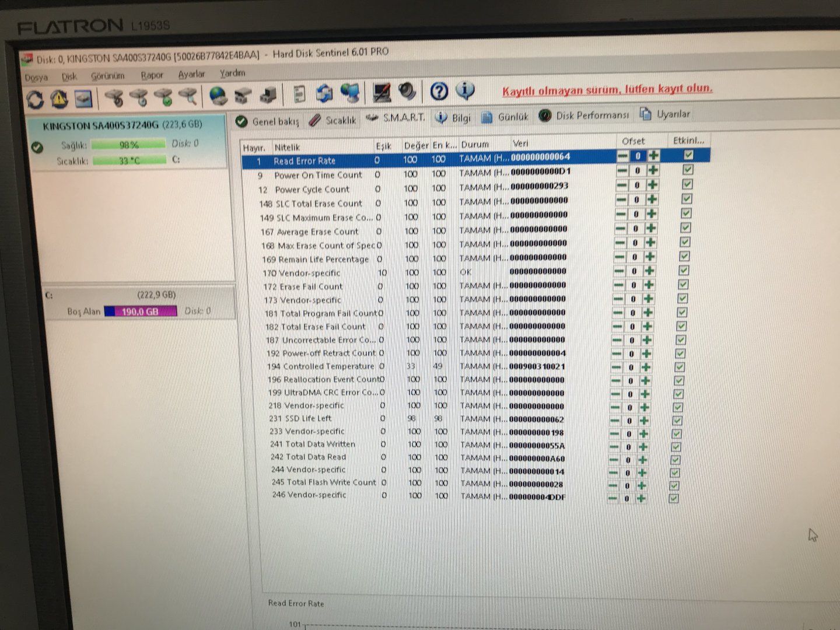Open the Günlük tab
This screenshot has width=840, height=630.
[504, 117]
